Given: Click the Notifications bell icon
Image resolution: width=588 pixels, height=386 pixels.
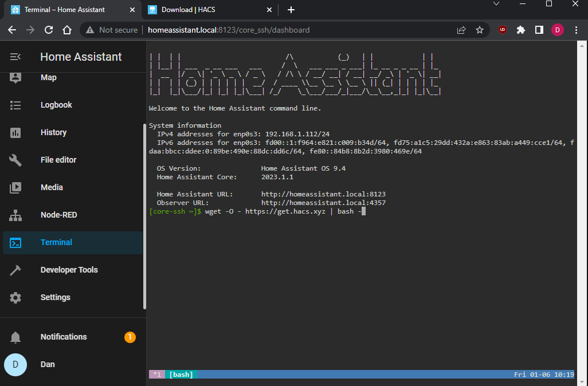Looking at the screenshot, I should (15, 337).
